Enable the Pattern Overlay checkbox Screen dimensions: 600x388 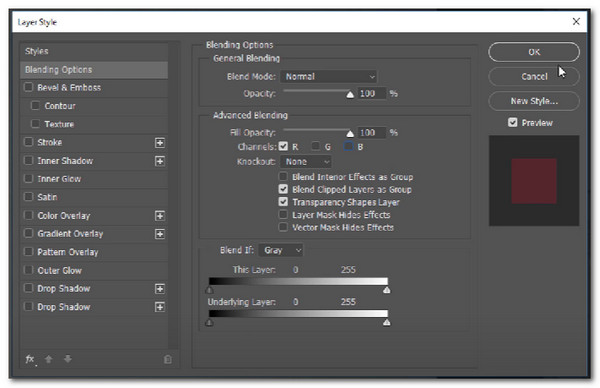click(28, 251)
